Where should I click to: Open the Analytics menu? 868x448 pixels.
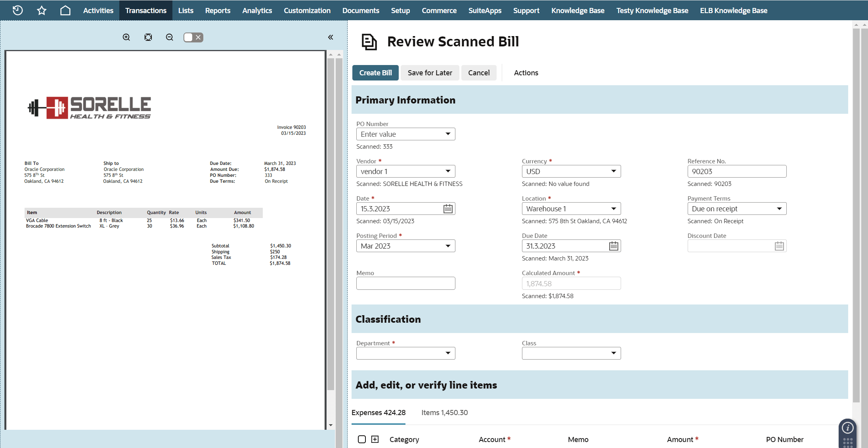tap(257, 10)
